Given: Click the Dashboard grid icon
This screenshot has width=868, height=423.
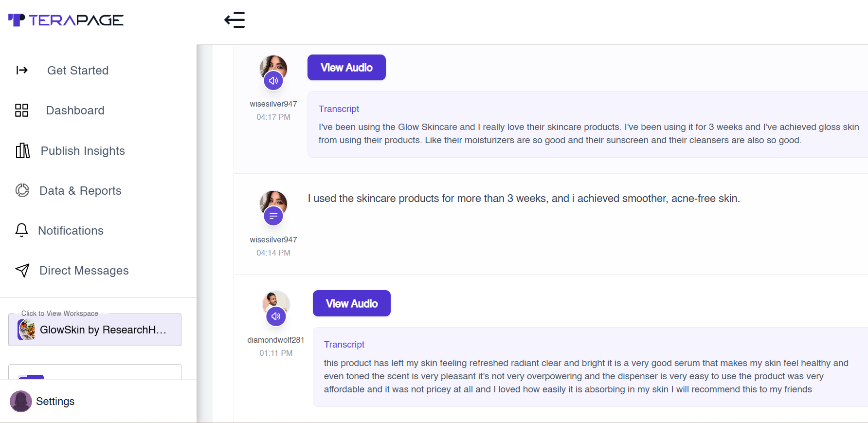Looking at the screenshot, I should point(22,110).
